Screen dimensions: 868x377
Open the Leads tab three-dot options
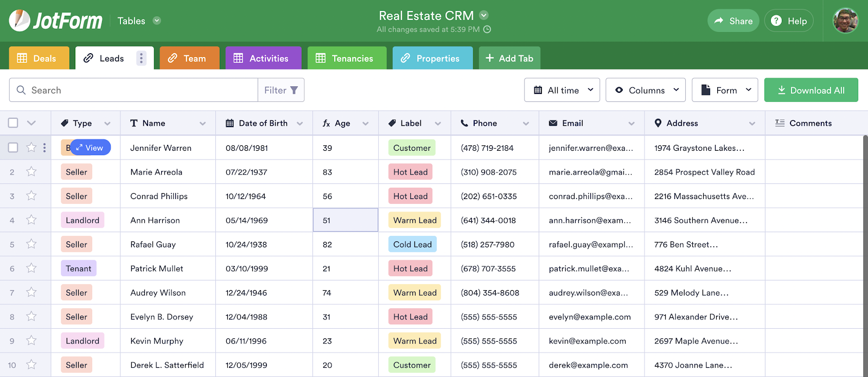(141, 58)
